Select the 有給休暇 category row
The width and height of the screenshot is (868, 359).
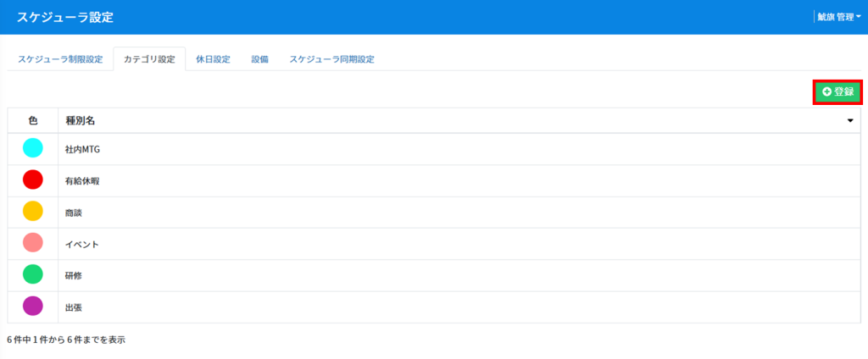[434, 180]
